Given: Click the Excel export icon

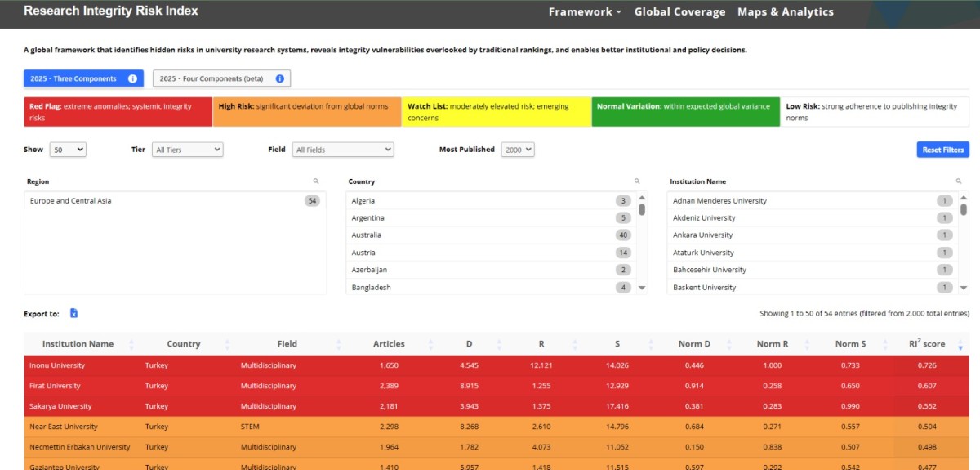Looking at the screenshot, I should pos(73,313).
